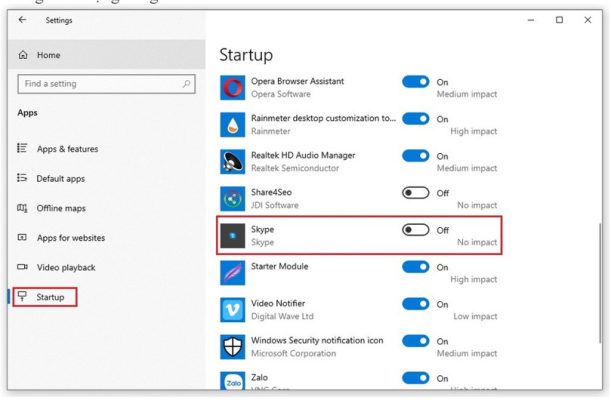Open Default apps page
The height and width of the screenshot is (400, 611).
pos(60,178)
